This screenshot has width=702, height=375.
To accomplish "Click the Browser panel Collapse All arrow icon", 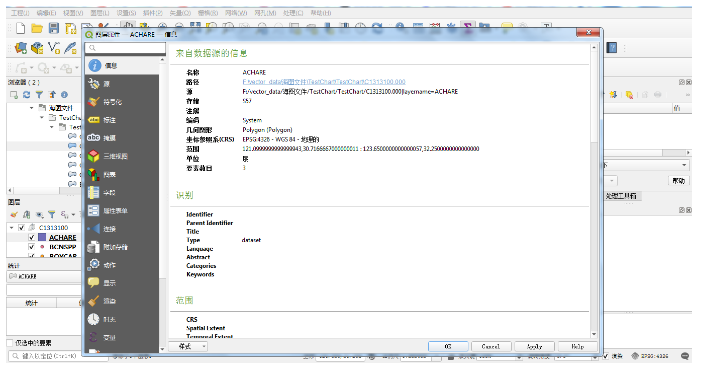I will pos(52,94).
